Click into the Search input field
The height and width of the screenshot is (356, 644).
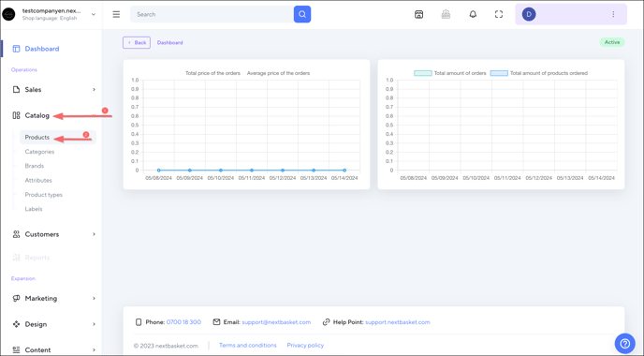pyautogui.click(x=212, y=14)
